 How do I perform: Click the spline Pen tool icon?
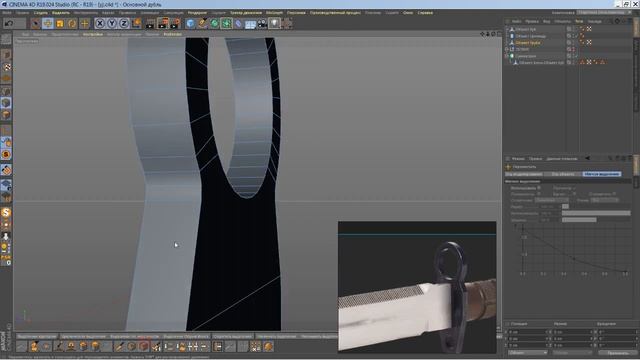click(202, 23)
